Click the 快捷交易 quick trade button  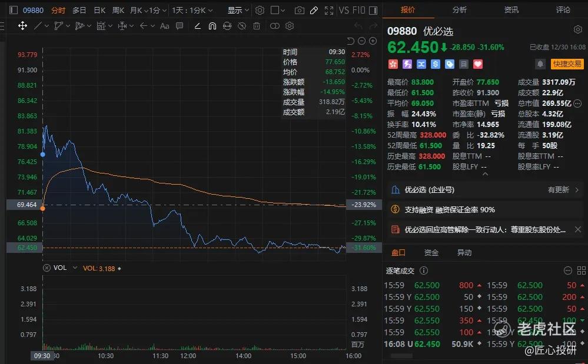[567, 64]
